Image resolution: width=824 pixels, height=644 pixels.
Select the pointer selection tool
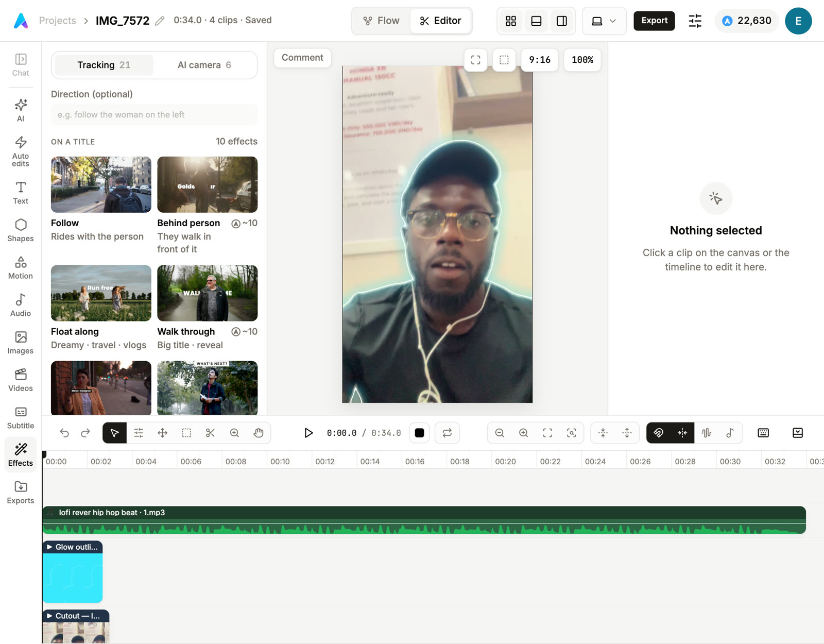pyautogui.click(x=114, y=433)
